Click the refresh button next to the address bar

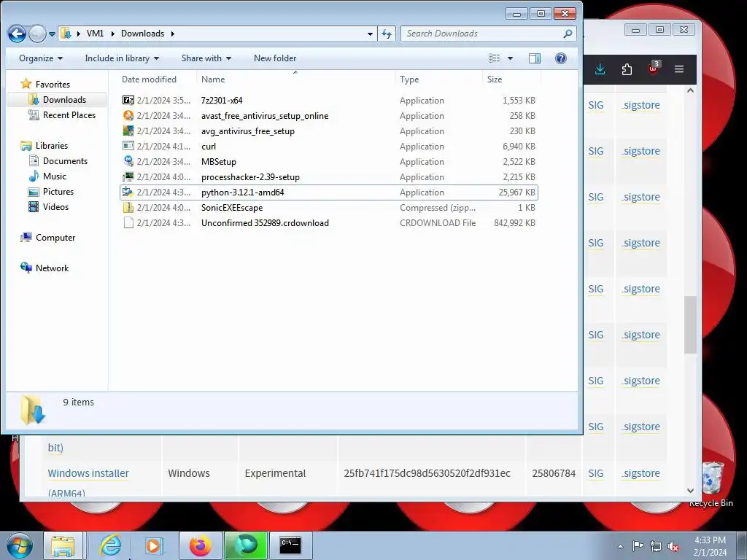click(387, 34)
